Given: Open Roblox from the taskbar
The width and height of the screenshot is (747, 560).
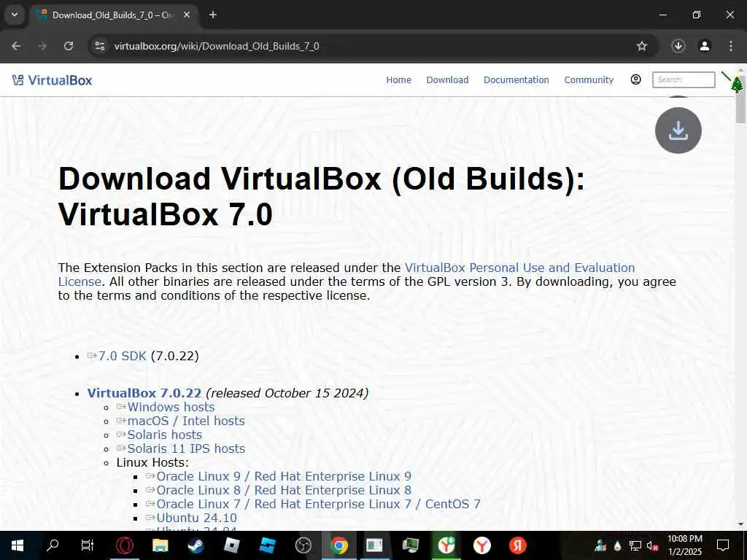Looking at the screenshot, I should [x=231, y=545].
